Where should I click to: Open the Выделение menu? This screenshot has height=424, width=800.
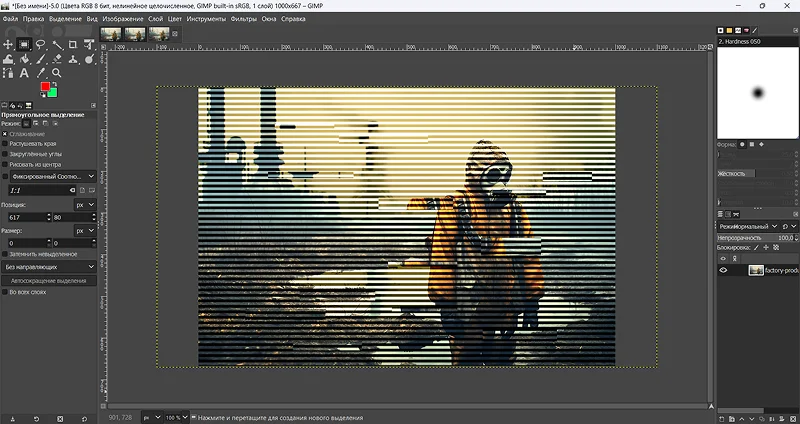pos(65,19)
